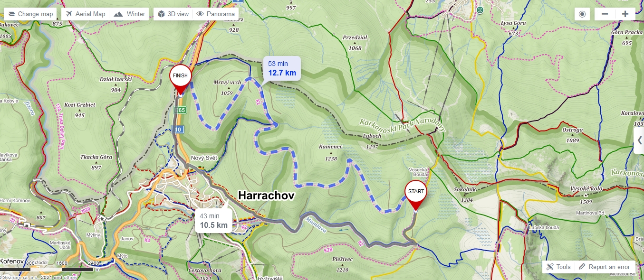
Task: Toggle the Panorama street view mode
Action: coord(216,14)
